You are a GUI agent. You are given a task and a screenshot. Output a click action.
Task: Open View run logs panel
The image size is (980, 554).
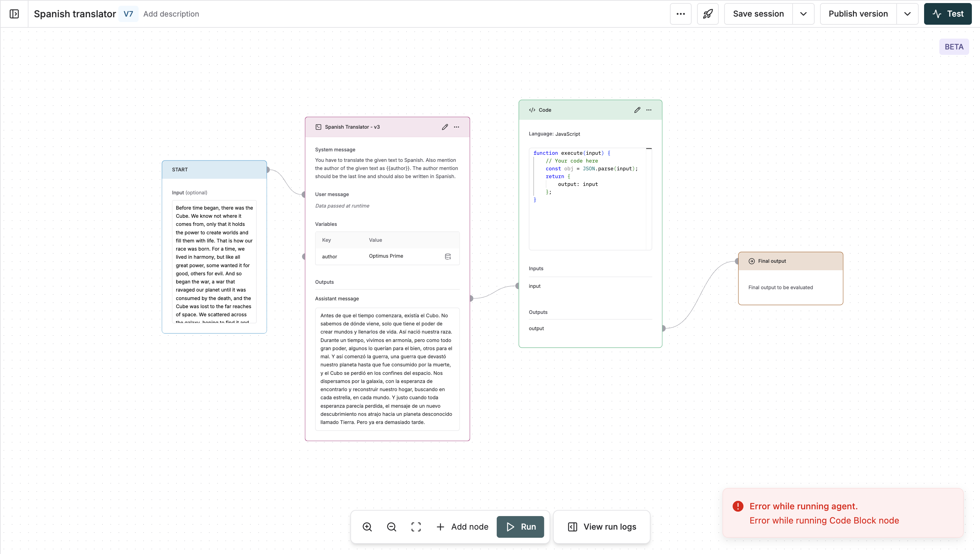[x=601, y=527]
